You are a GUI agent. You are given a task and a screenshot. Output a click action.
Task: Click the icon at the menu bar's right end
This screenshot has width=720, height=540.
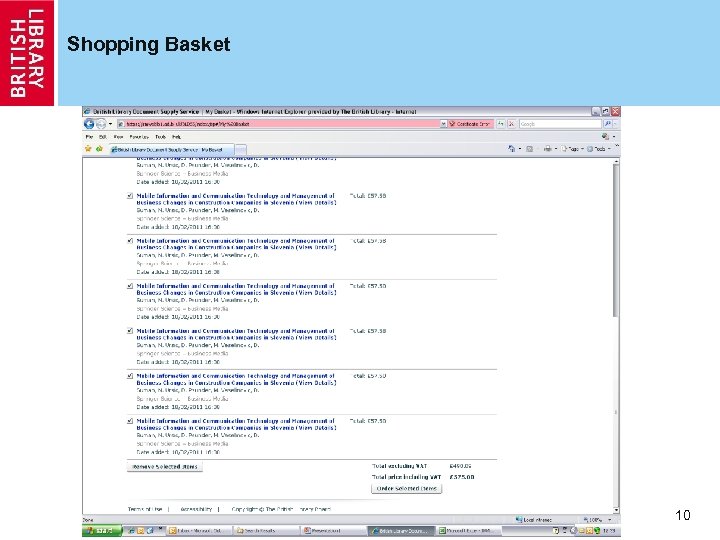click(x=606, y=136)
